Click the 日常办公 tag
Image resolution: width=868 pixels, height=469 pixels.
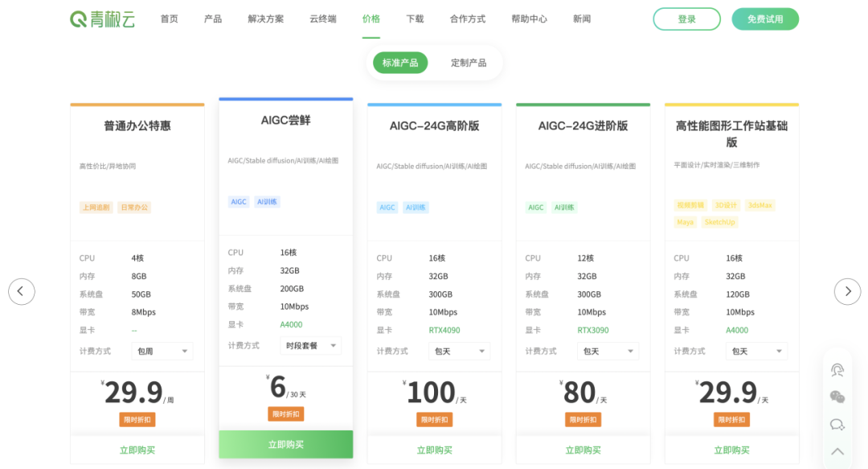coord(134,208)
